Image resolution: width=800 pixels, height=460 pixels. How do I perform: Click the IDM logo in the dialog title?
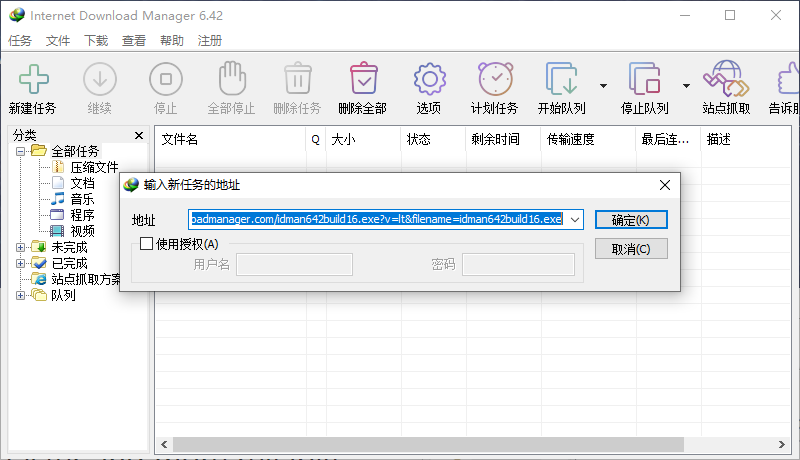(131, 185)
